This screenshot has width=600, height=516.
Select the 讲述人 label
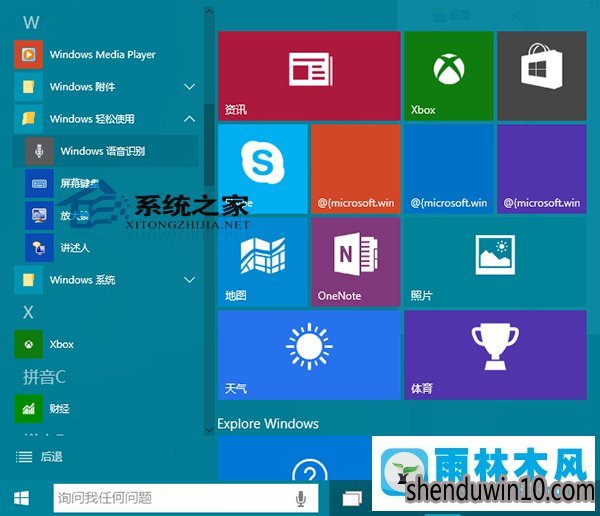(75, 248)
